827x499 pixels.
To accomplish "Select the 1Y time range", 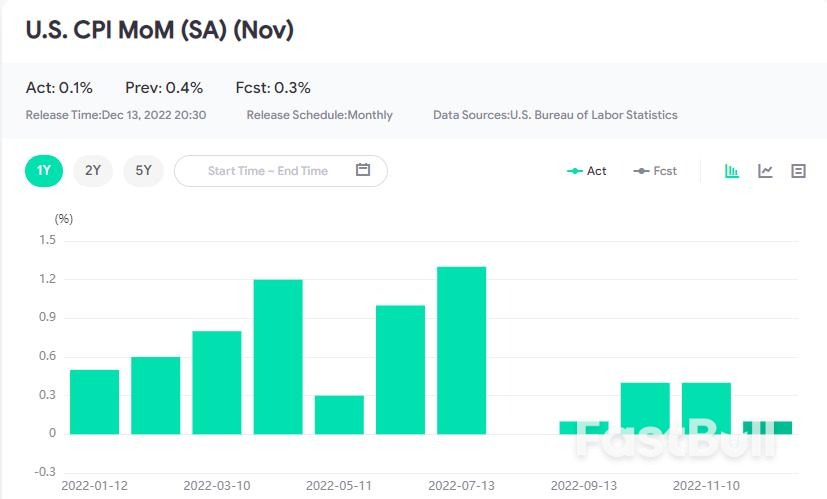I will pyautogui.click(x=44, y=171).
